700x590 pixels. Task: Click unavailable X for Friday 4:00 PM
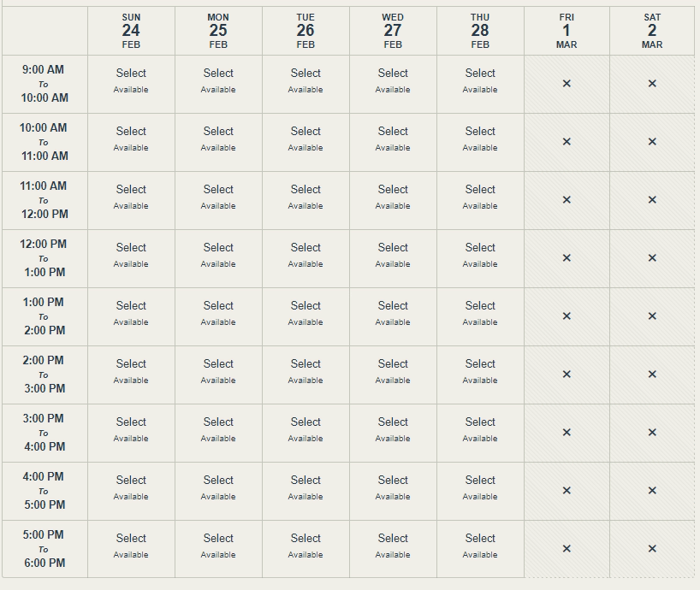[x=567, y=491]
